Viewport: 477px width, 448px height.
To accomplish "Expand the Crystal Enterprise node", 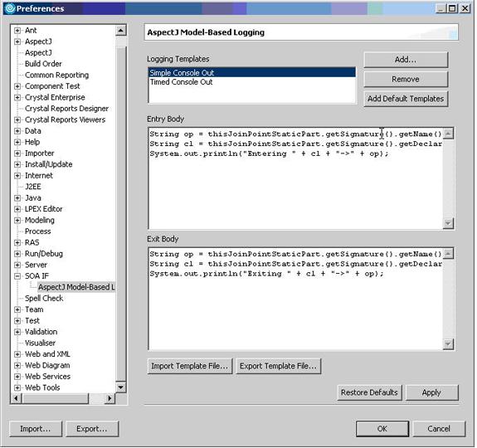I will coord(17,98).
